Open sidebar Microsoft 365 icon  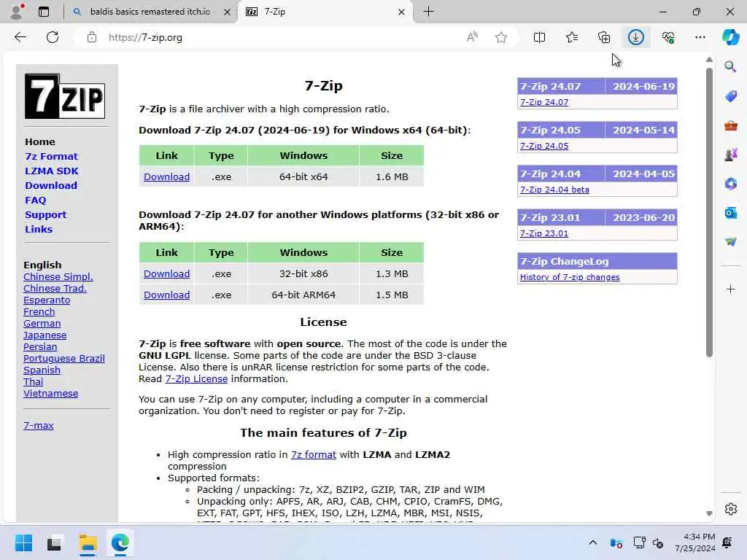click(x=730, y=183)
